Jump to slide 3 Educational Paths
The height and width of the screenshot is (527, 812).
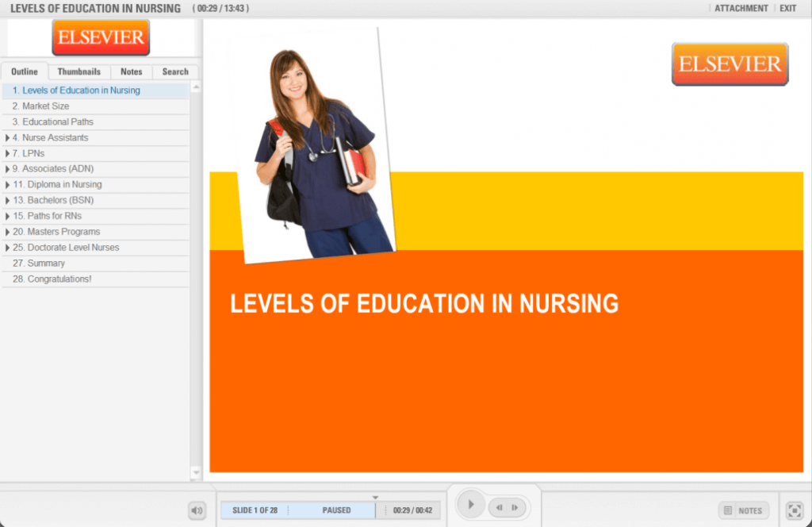(x=96, y=121)
